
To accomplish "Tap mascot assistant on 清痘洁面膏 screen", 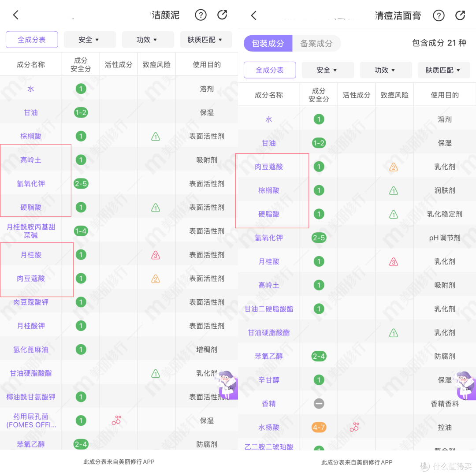I will [465, 385].
